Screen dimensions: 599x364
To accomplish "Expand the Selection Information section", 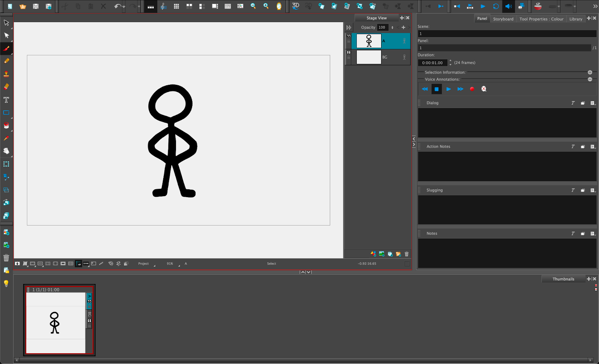I will 590,72.
